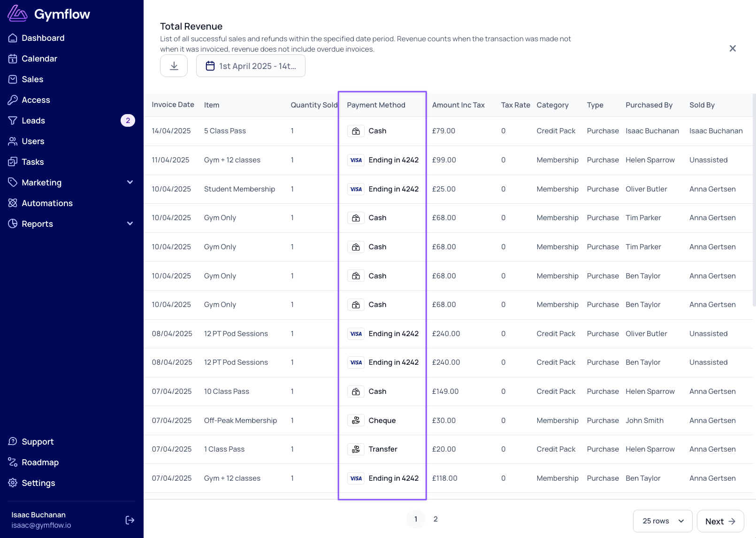Image resolution: width=756 pixels, height=538 pixels.
Task: Click the Support chat icon
Action: [13, 442]
